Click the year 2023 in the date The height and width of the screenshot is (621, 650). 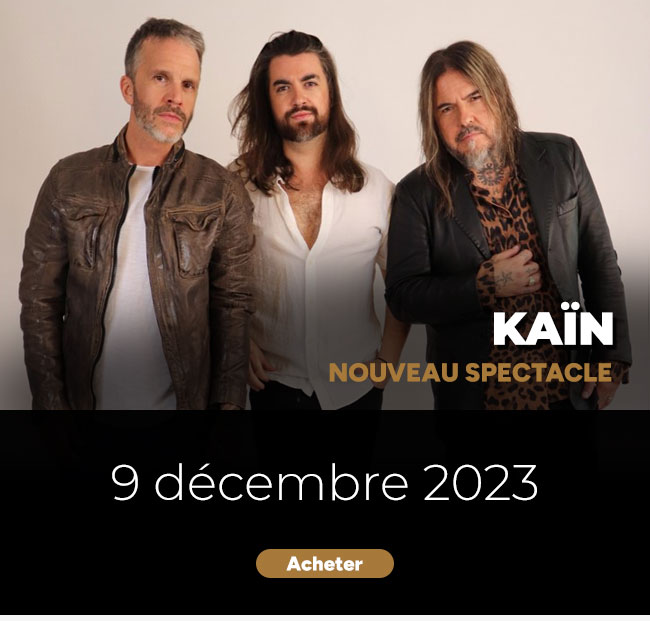point(480,483)
